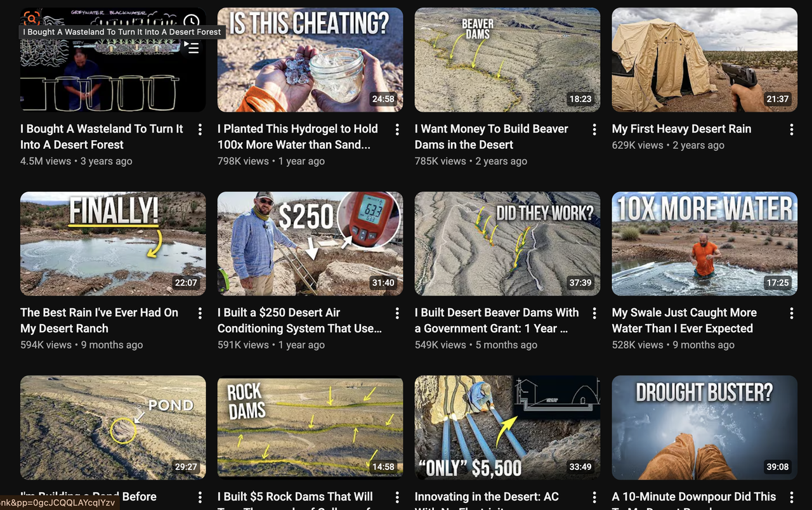Open the DROUGHT BUSTER? thumbnail

[705, 428]
